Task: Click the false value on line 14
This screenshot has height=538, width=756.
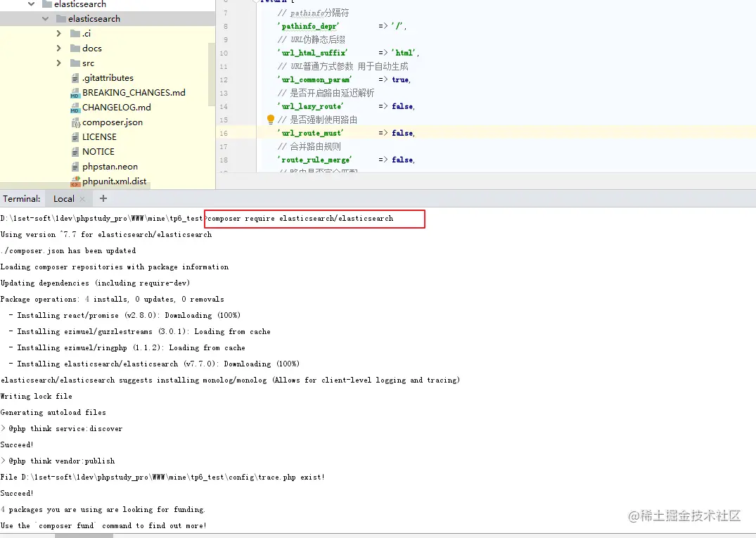Action: coord(402,106)
